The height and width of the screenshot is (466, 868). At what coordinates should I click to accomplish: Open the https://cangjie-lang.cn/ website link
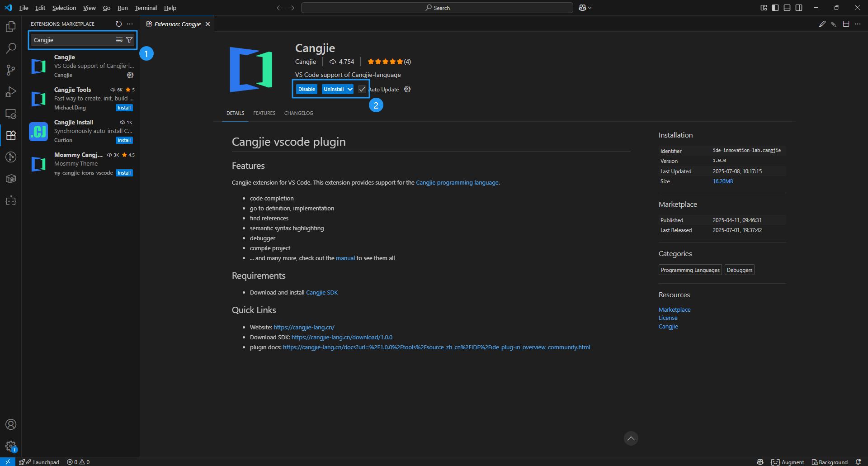[x=304, y=328]
